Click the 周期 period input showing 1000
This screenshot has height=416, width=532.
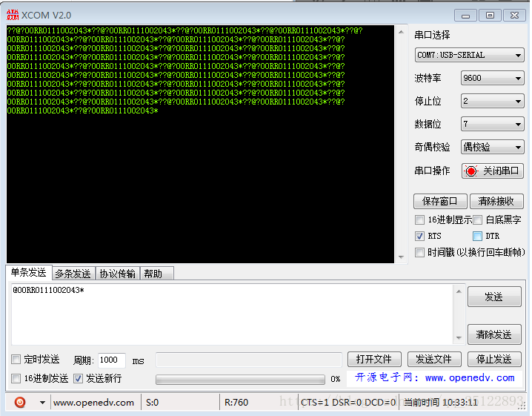[x=112, y=360]
